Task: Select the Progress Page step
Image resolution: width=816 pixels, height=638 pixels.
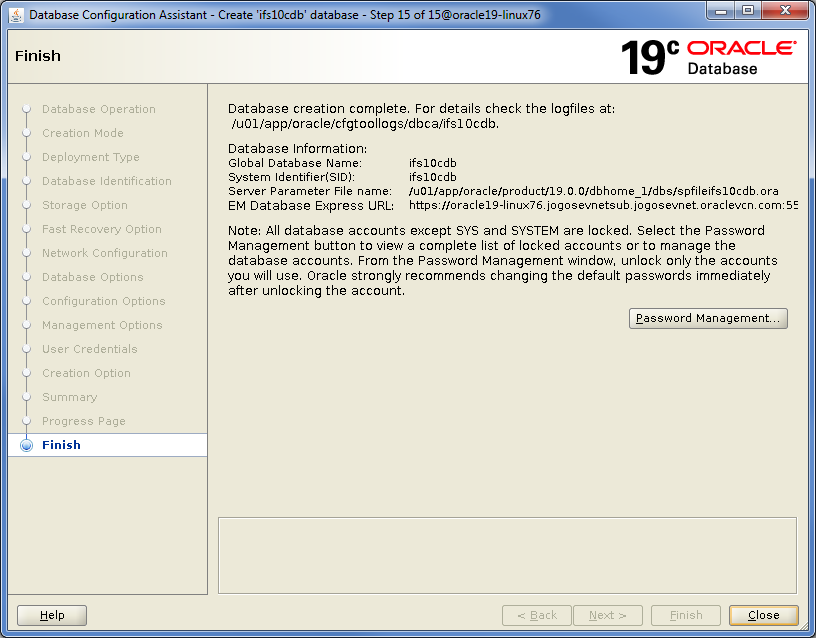Action: click(x=83, y=421)
